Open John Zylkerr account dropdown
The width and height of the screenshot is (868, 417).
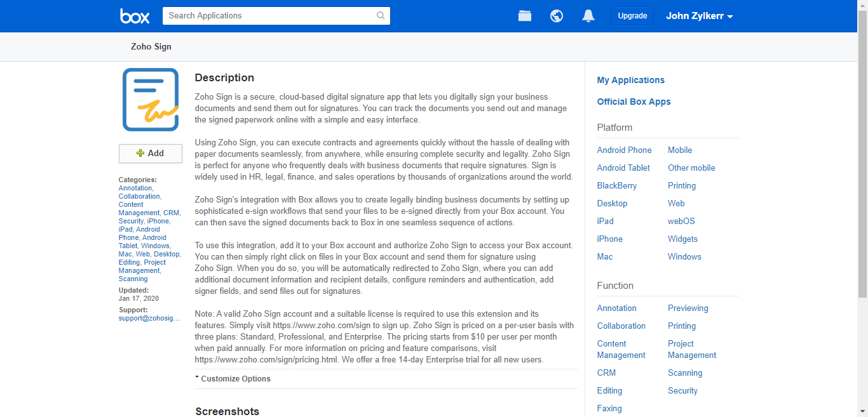pos(699,16)
